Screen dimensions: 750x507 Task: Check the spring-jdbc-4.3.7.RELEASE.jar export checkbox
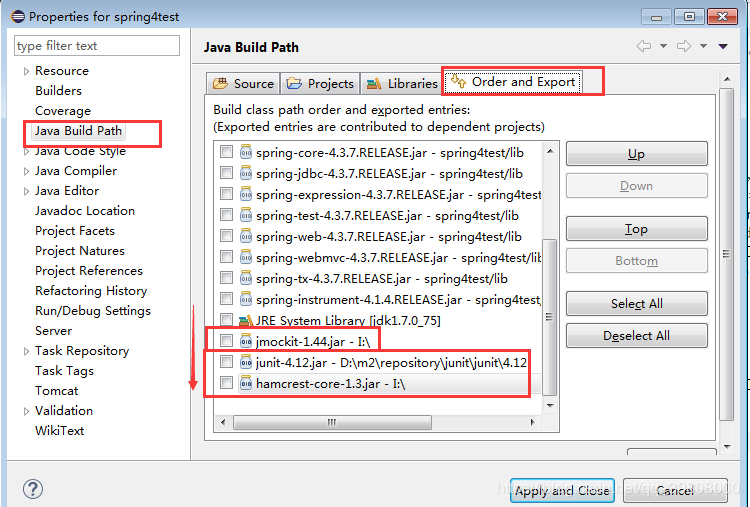[226, 173]
